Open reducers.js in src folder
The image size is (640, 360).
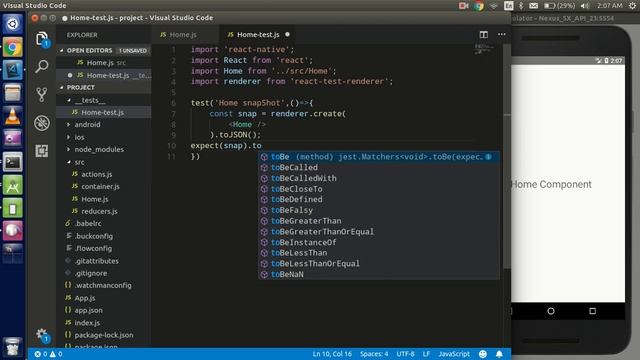[x=104, y=211]
